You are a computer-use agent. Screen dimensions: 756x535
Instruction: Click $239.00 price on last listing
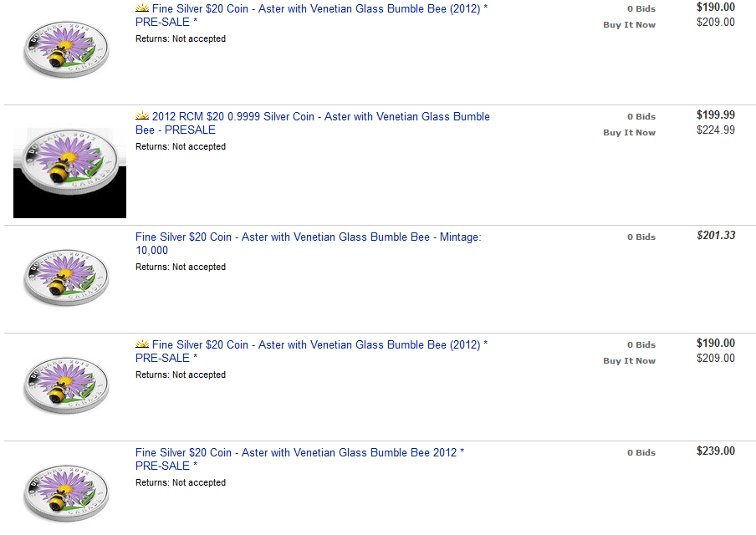(716, 451)
